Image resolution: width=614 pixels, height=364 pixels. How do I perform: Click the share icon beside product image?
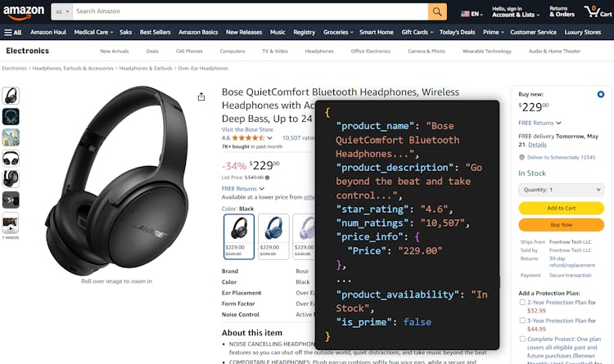pos(201,97)
